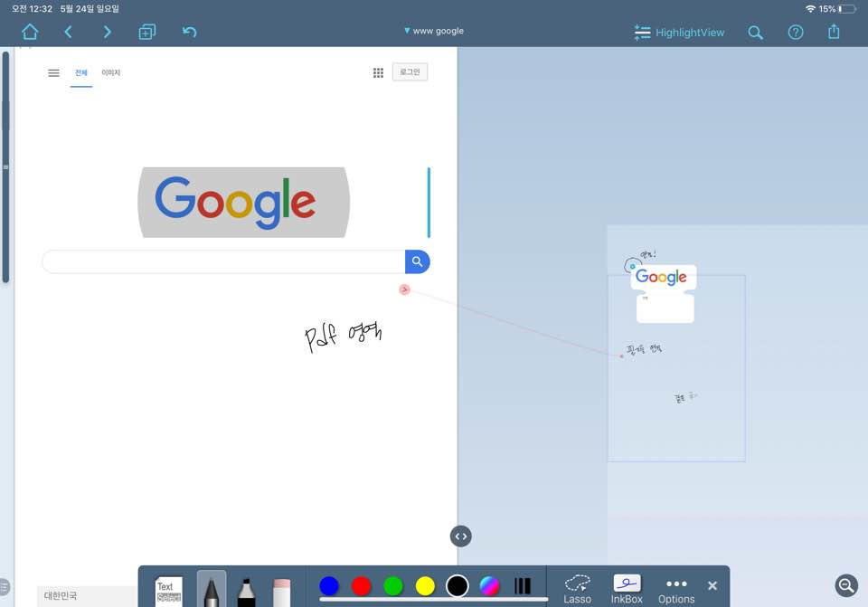
Task: Click the 대한민국 footer text
Action: pos(61,596)
